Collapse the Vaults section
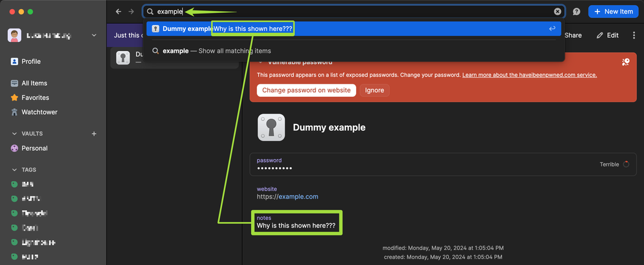644x265 pixels. (x=15, y=133)
